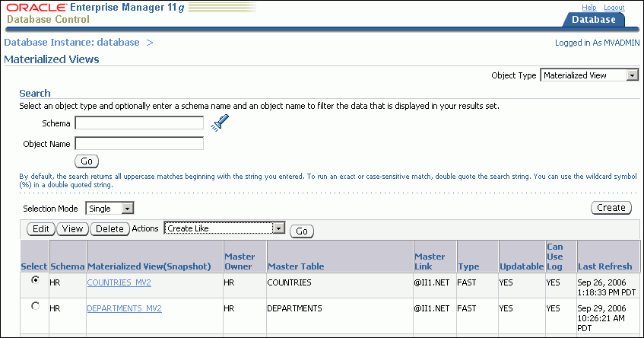Screen dimensions: 644x338
Task: Click the Logout link
Action: tap(614, 8)
